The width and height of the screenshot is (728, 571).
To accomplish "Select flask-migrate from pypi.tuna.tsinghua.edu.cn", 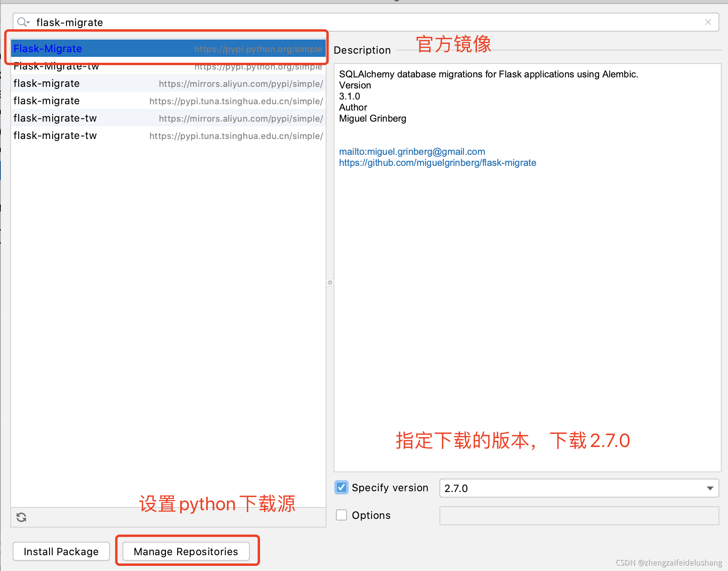I will pos(168,101).
